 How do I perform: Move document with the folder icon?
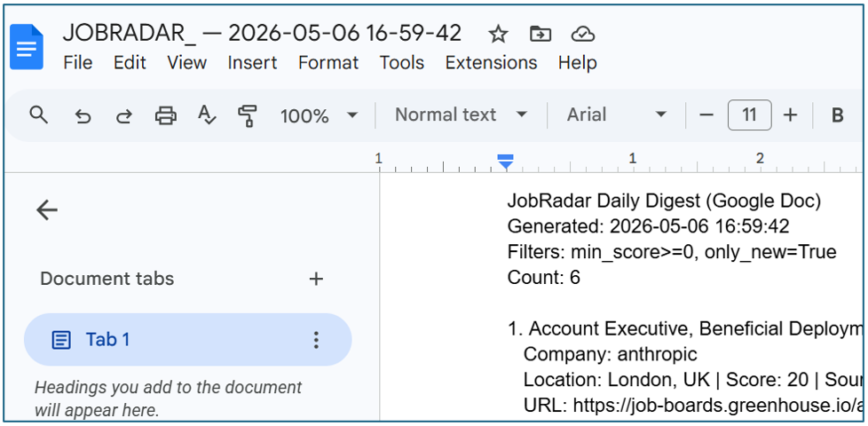pos(540,35)
